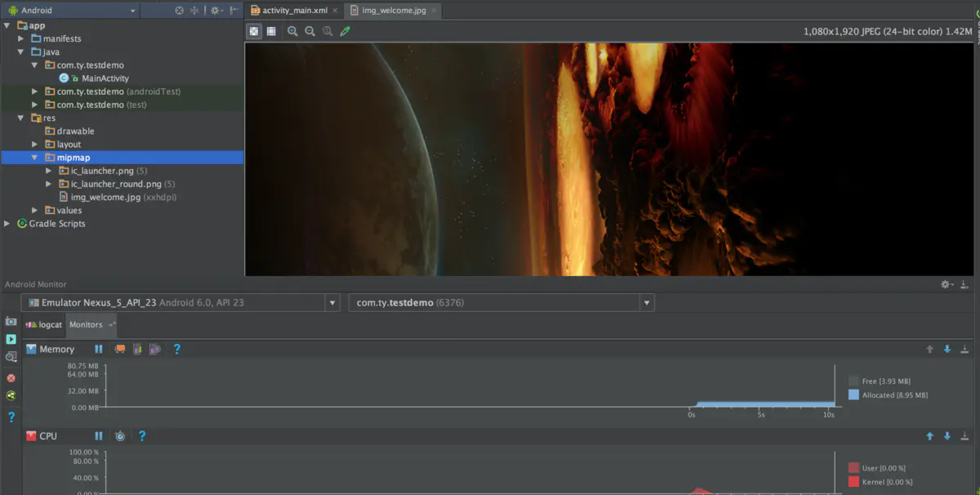Dump Java heap icon

tap(137, 349)
